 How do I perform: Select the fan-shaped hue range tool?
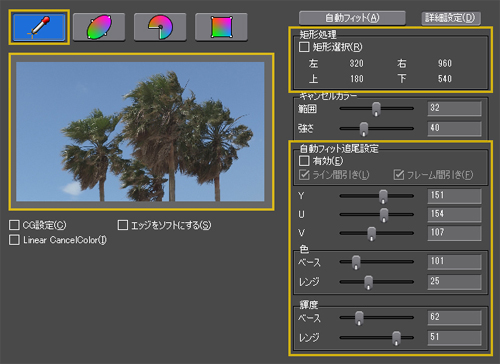160,27
